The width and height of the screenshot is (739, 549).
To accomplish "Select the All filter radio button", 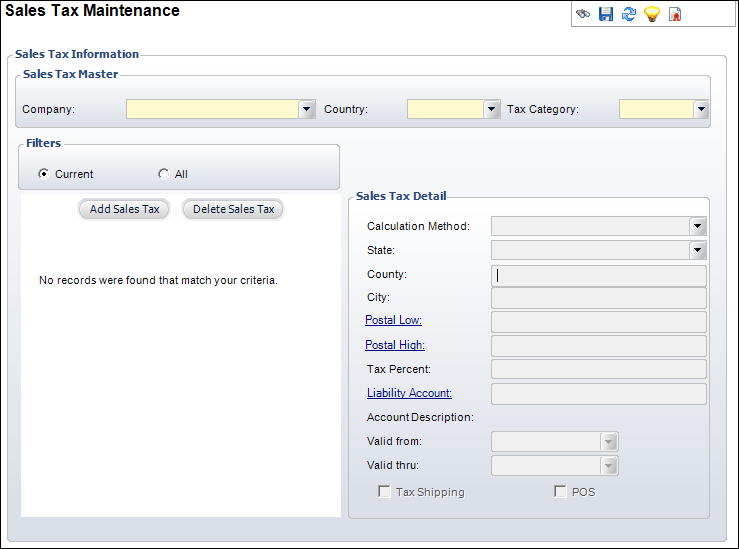I will pos(164,174).
